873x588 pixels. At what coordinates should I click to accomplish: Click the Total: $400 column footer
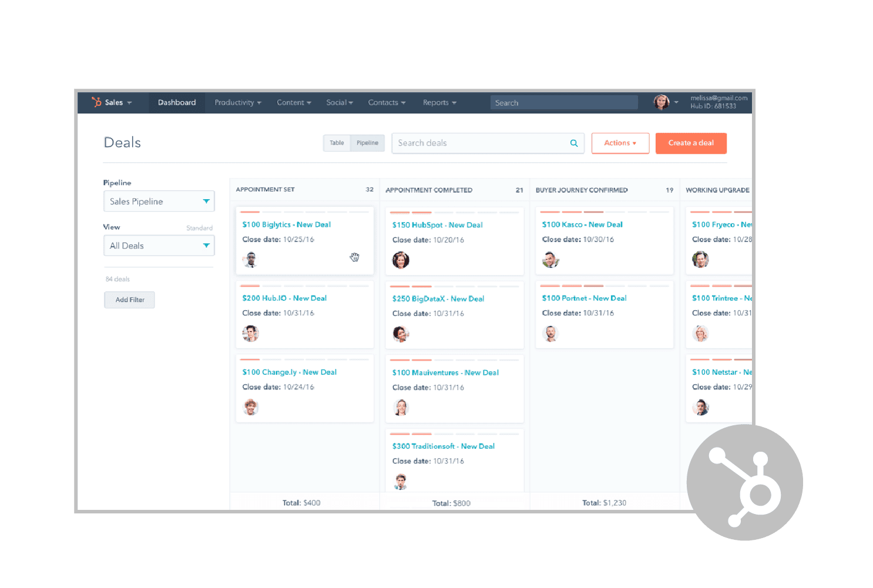(301, 503)
